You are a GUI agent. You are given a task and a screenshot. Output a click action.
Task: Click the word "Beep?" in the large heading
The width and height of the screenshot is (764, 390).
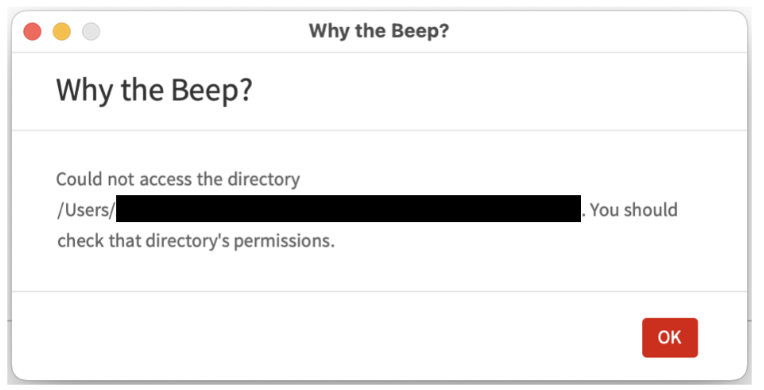point(212,90)
